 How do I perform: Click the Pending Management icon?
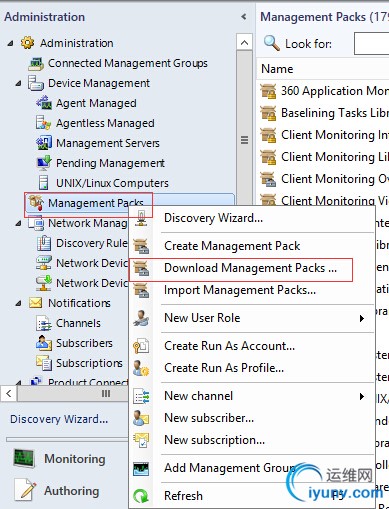44,163
